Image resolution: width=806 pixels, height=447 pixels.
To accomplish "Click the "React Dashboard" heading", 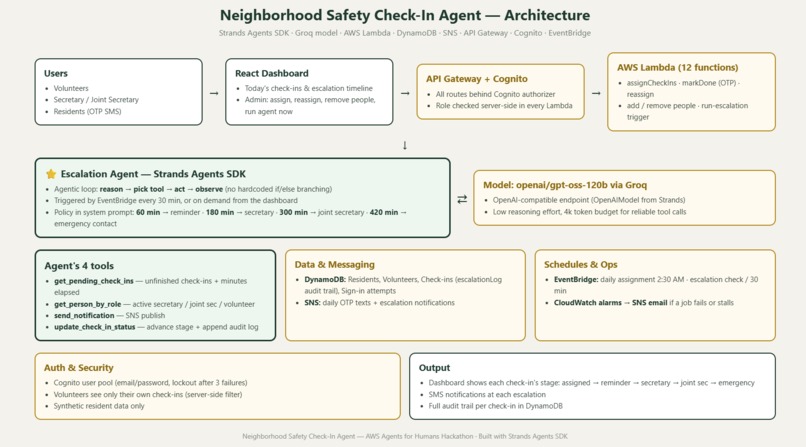I will pos(271,73).
